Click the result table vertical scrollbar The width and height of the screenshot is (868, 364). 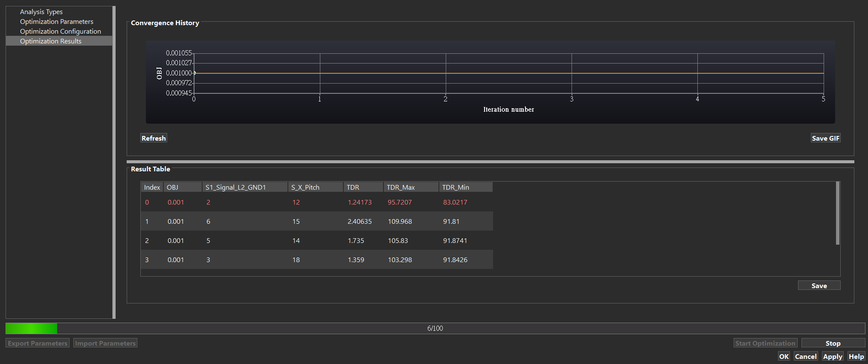coord(838,213)
